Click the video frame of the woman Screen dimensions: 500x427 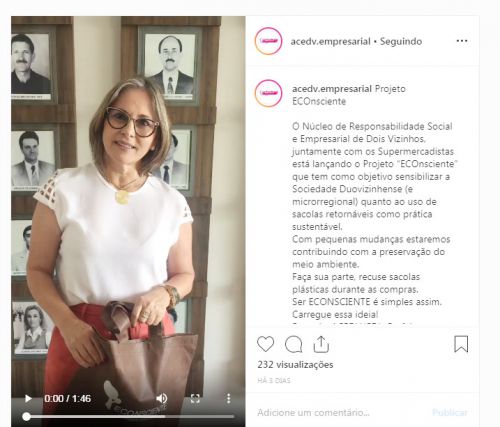tap(128, 213)
